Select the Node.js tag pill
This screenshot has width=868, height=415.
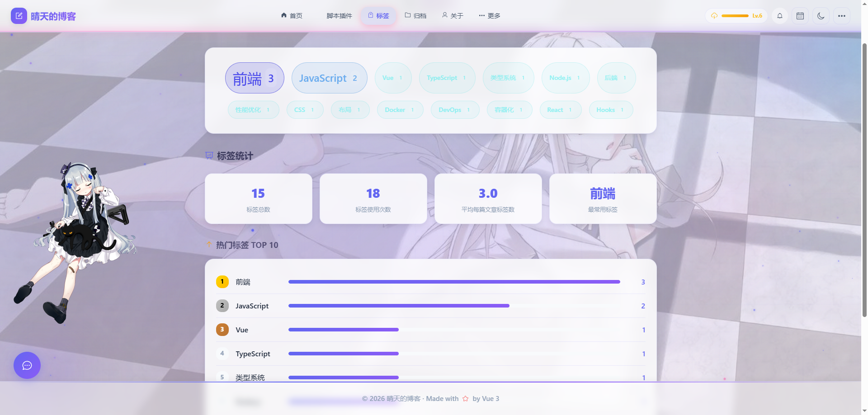tap(566, 78)
